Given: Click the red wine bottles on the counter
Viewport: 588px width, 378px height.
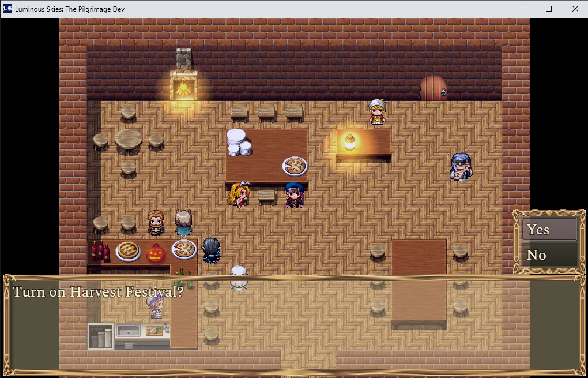Looking at the screenshot, I should (x=100, y=251).
